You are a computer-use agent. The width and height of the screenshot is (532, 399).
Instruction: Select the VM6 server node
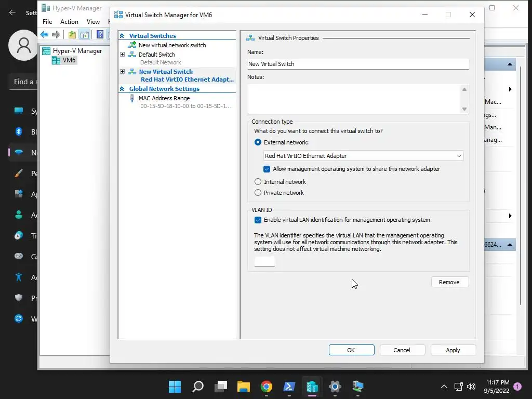[64, 60]
